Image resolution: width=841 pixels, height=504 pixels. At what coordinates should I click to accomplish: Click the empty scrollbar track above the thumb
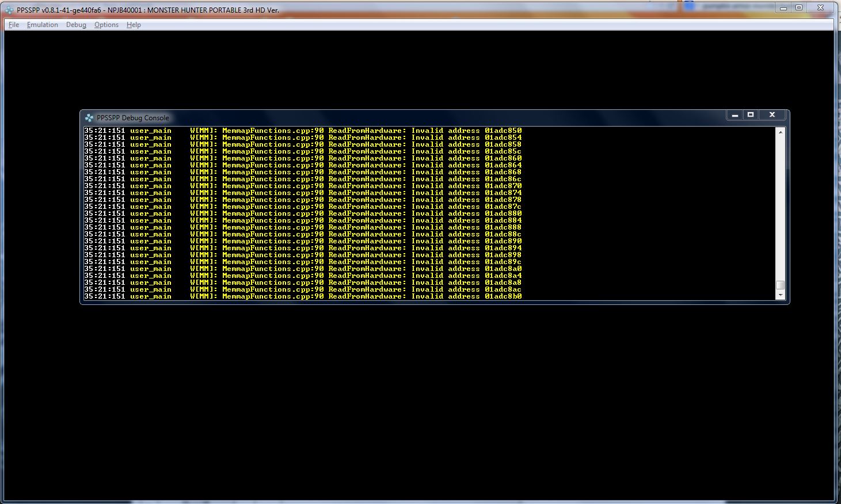pyautogui.click(x=781, y=207)
